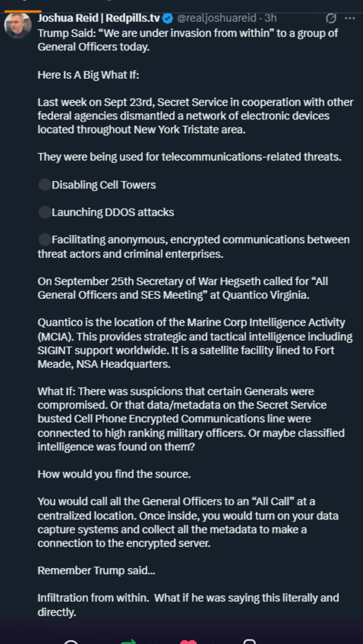The width and height of the screenshot is (363, 644).
Task: Toggle the bookmark icon
Action: (249, 641)
